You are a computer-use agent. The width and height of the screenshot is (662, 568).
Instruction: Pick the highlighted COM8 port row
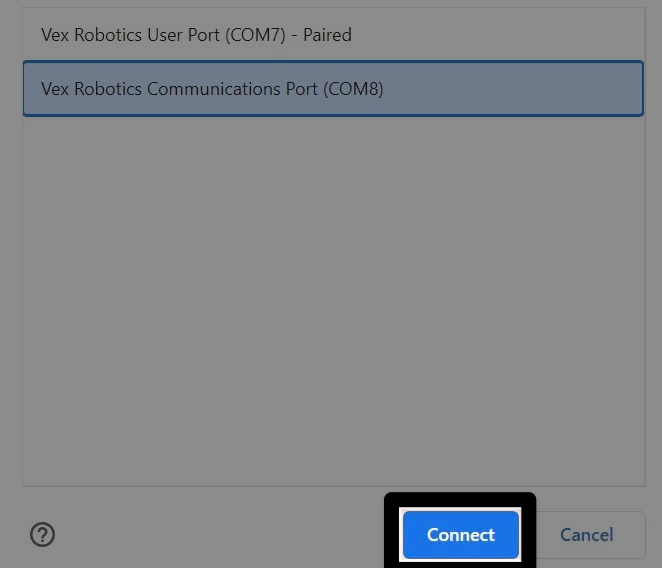tap(333, 89)
